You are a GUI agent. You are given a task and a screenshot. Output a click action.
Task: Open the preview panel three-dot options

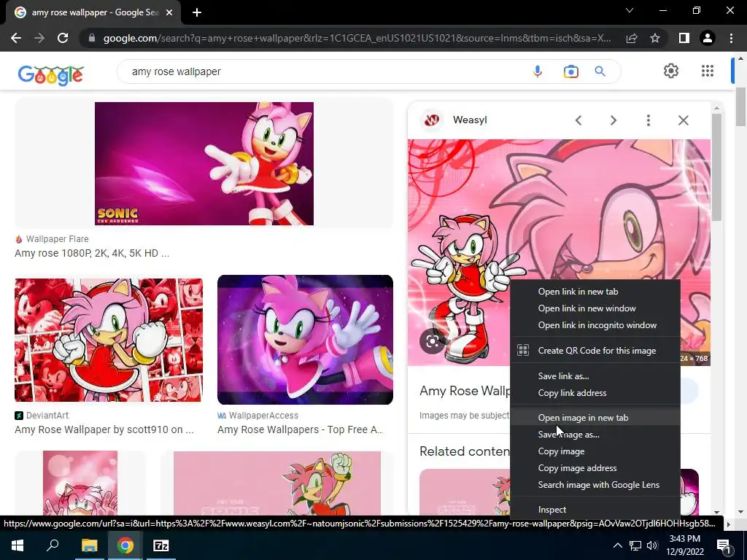tap(648, 120)
